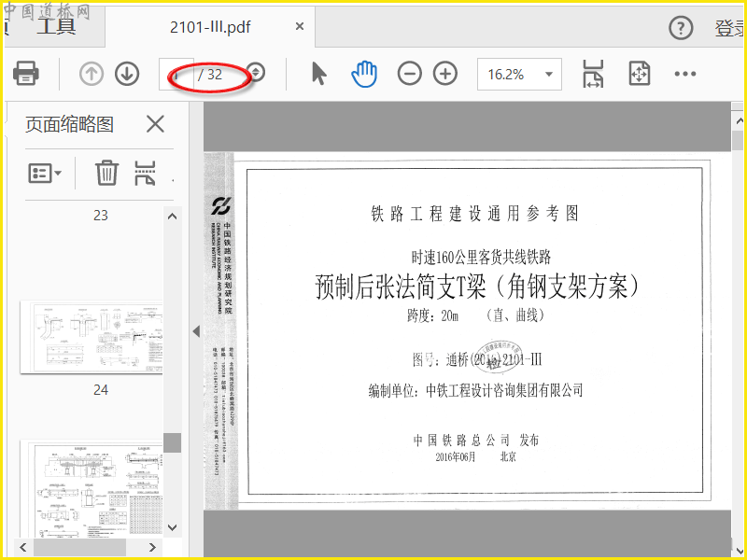
Task: Zoom out with the minus icon
Action: click(410, 74)
